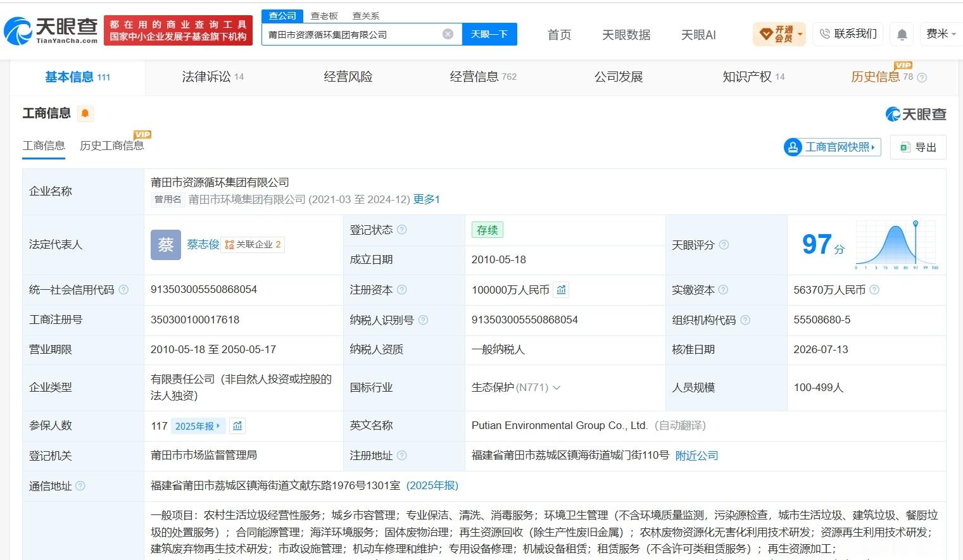Click the 天眼评分 distribution chart

tap(897, 246)
